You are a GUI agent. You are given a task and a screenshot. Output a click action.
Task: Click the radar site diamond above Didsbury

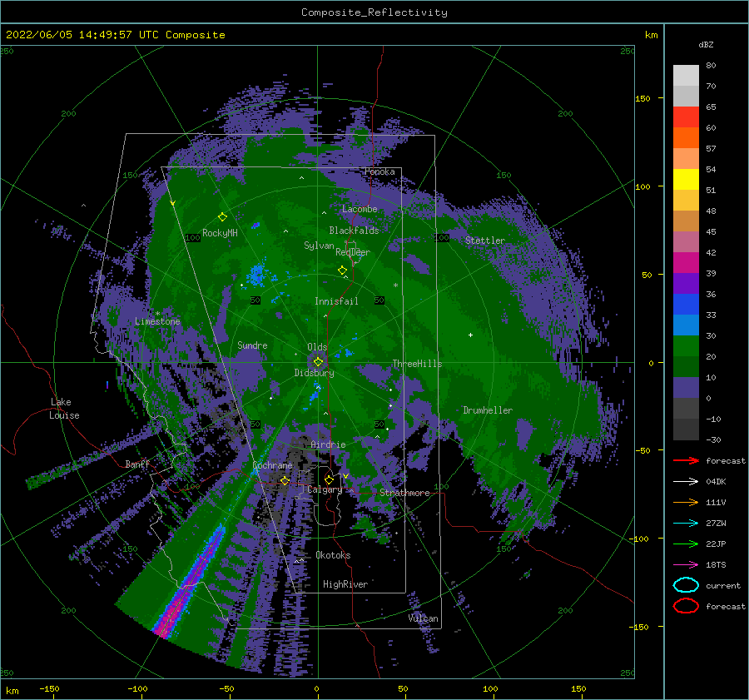pos(318,362)
